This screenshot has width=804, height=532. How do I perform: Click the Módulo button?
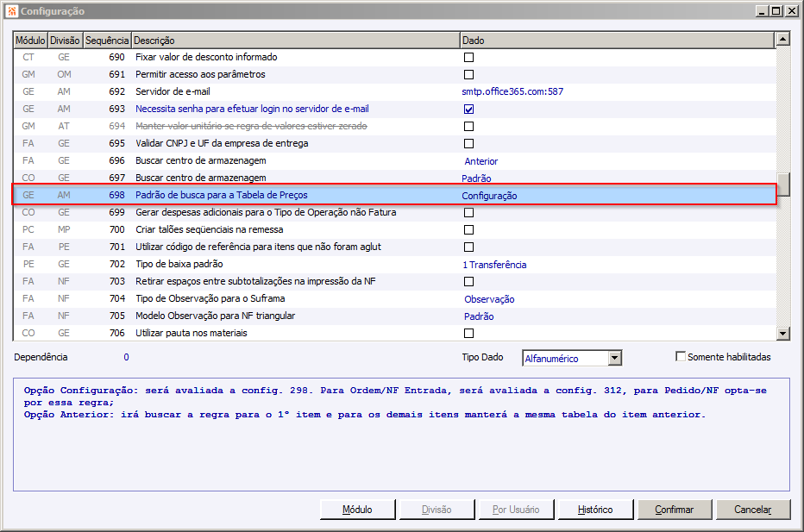tap(357, 510)
